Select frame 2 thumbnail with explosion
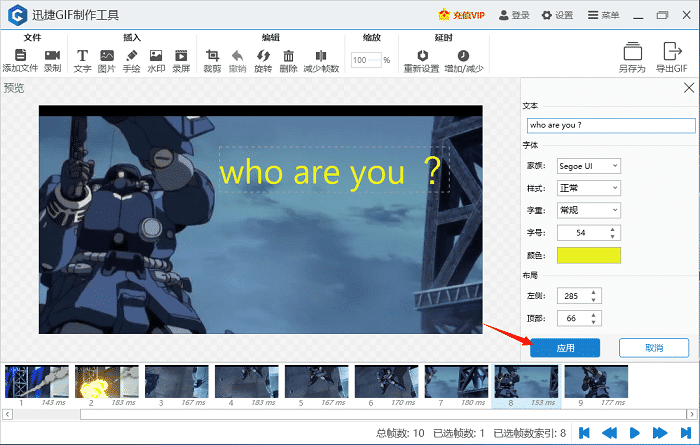The image size is (700, 445). pos(107,382)
